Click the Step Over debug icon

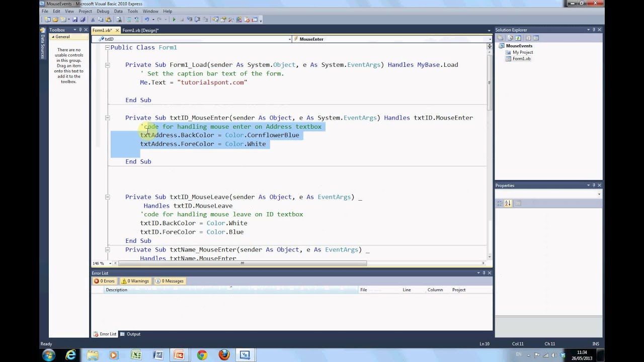tap(197, 20)
